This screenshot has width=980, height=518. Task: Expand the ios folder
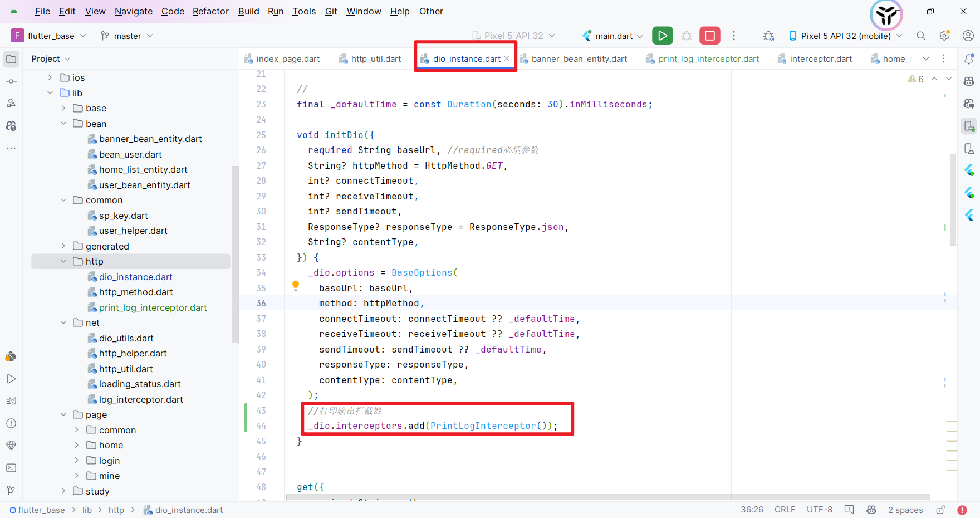[50, 77]
